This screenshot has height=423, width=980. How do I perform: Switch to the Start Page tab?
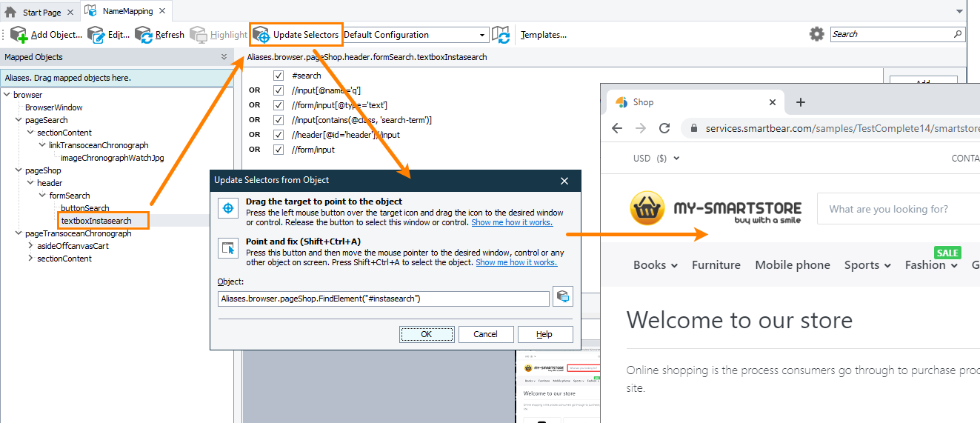[41, 12]
